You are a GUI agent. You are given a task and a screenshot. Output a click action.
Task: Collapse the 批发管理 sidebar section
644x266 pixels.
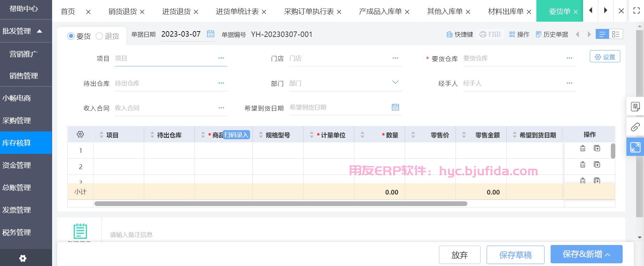(40, 31)
